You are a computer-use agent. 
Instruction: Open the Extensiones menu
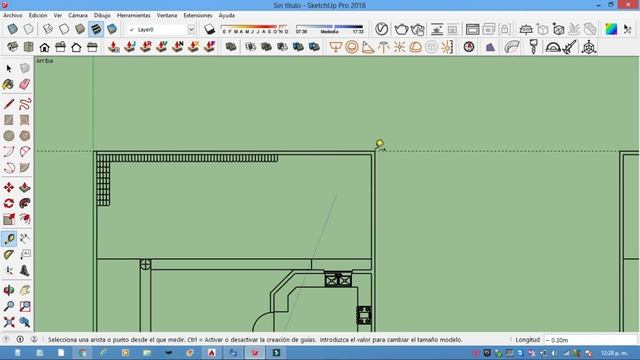[198, 15]
